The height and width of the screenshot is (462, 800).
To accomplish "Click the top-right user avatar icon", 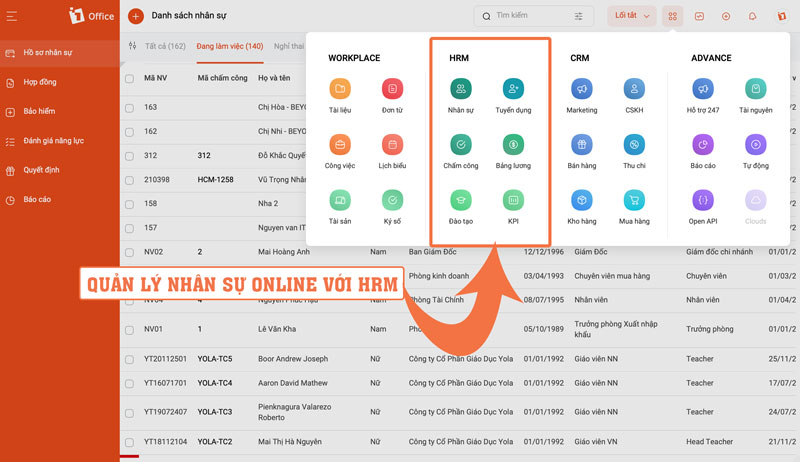I will (x=782, y=16).
